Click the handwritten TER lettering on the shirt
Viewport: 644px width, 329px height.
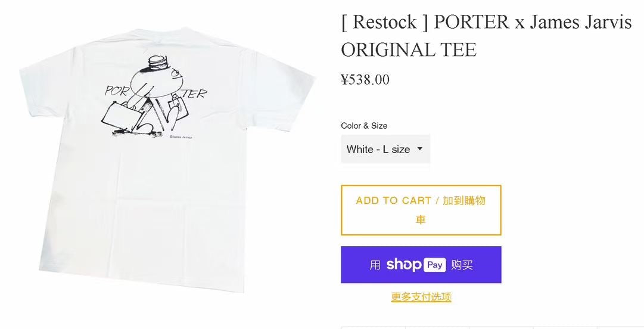(195, 94)
